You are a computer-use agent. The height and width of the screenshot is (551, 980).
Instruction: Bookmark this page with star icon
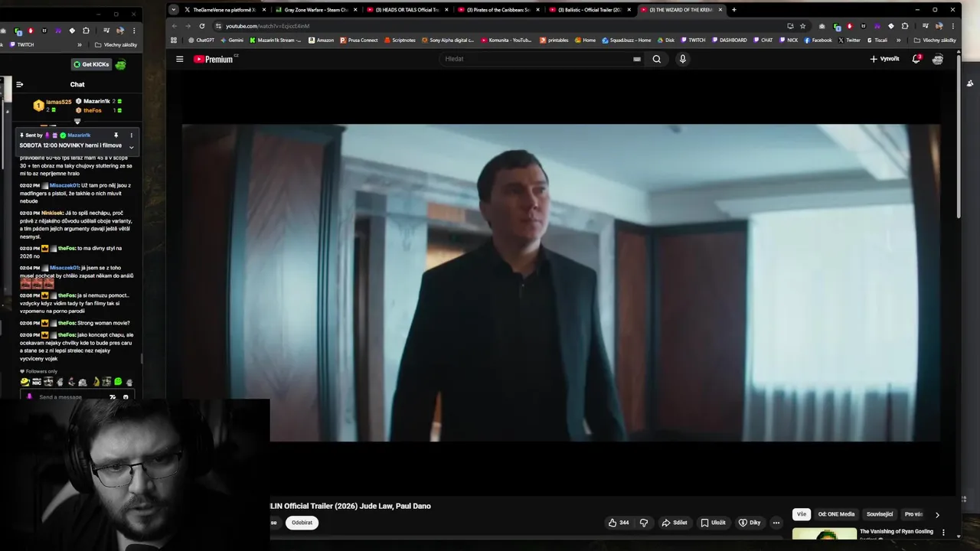[x=802, y=26]
